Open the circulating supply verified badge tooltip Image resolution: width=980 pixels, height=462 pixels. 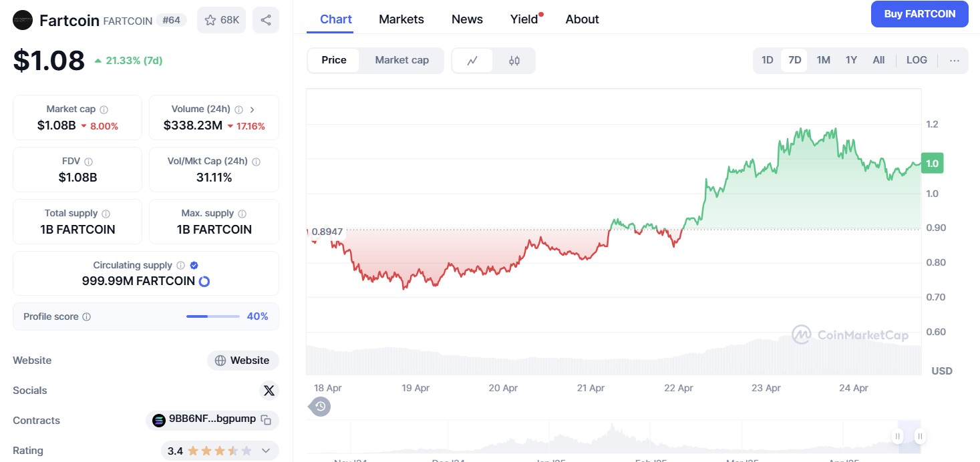coord(194,265)
